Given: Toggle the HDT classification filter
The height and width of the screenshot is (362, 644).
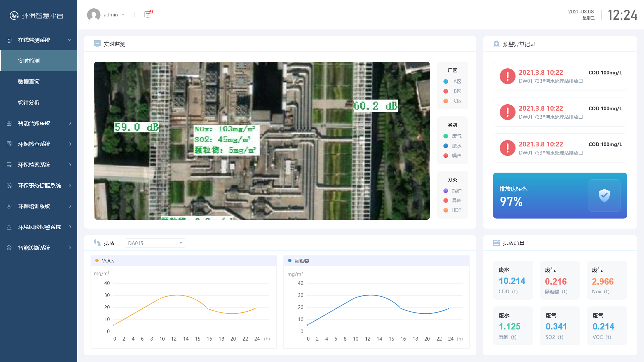Looking at the screenshot, I should point(452,210).
